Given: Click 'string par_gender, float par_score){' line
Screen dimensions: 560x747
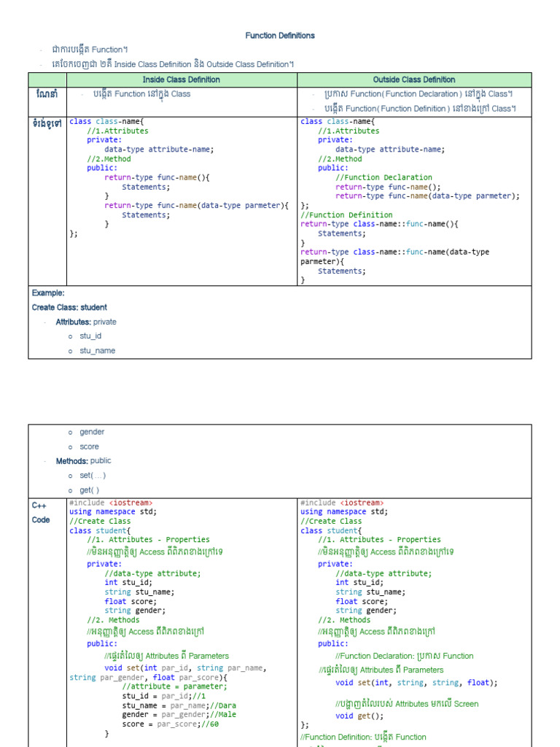Looking at the screenshot, I should coord(149,678).
